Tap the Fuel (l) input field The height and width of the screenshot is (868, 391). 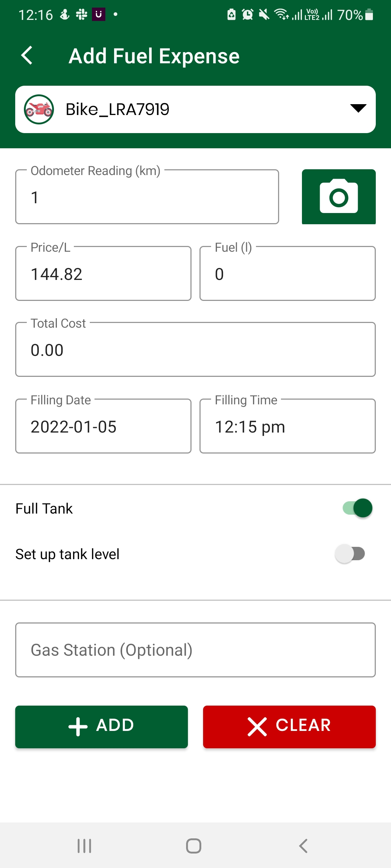coord(287,273)
